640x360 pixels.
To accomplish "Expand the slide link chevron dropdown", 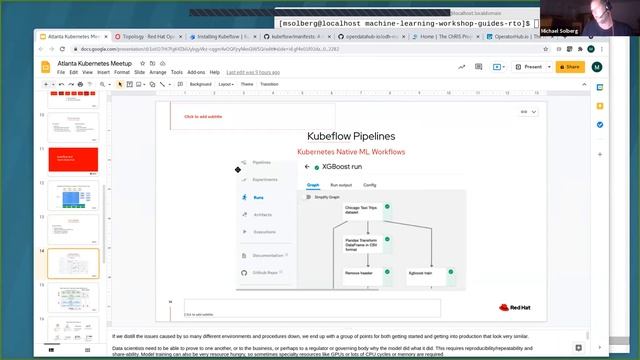I will pos(533,112).
